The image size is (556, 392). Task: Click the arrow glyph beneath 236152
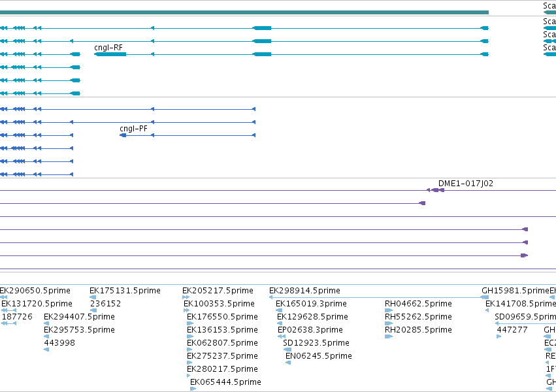click(93, 310)
